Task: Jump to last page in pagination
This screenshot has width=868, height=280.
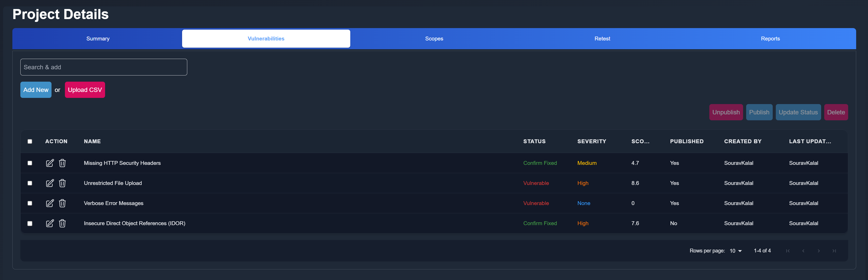Action: (x=834, y=251)
